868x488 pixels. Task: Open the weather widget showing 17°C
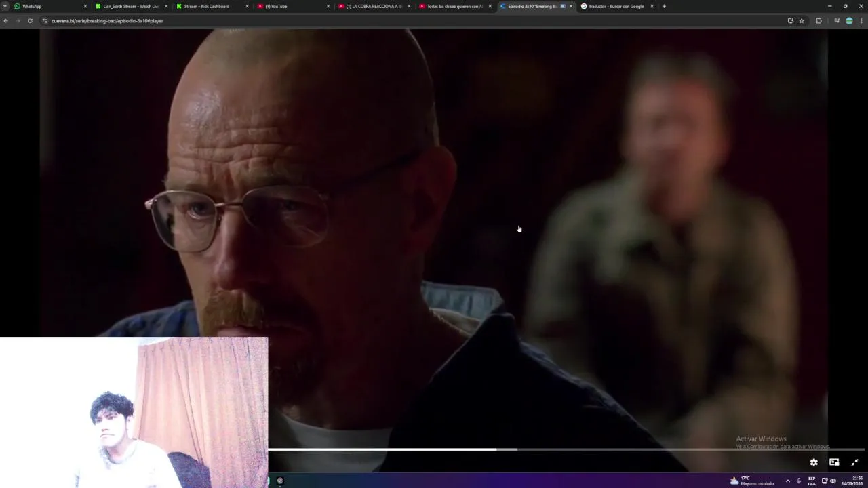(x=752, y=481)
